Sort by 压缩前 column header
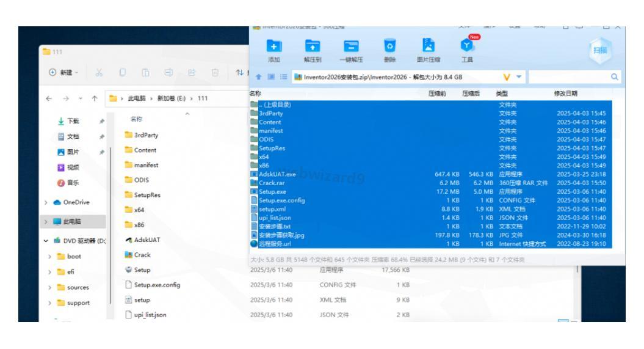The width and height of the screenshot is (644, 349). [437, 94]
